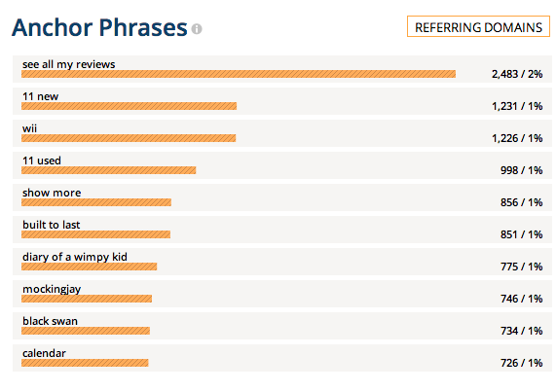This screenshot has height=392, width=556.
Task: Select 'diary of a wimpy kid' phrase
Action: pos(75,257)
